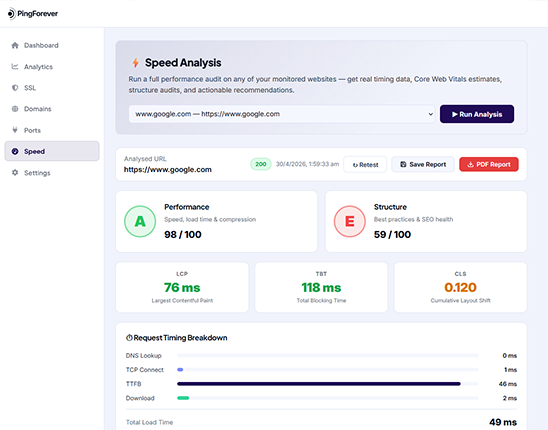This screenshot has width=548, height=430.
Task: Click the analysed URL https://www.google.com
Action: point(168,170)
